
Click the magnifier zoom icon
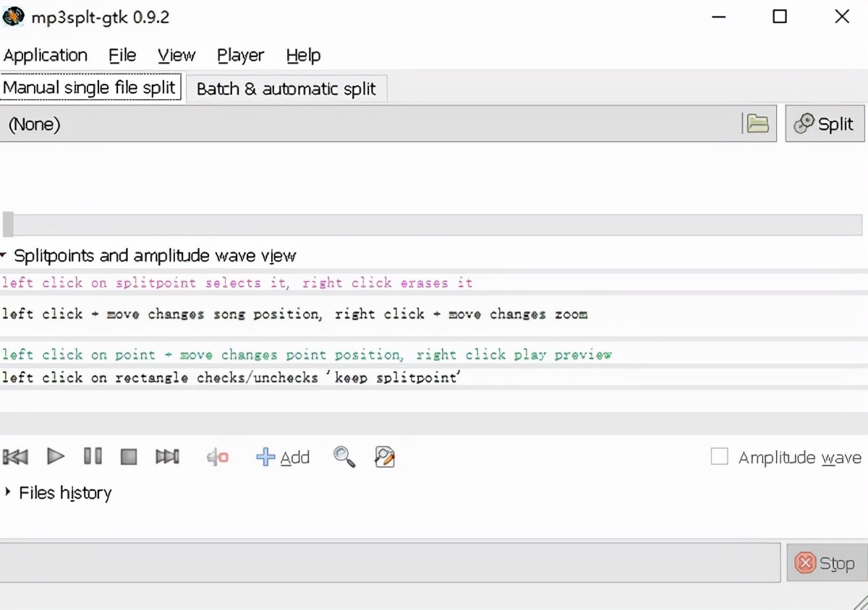(344, 457)
